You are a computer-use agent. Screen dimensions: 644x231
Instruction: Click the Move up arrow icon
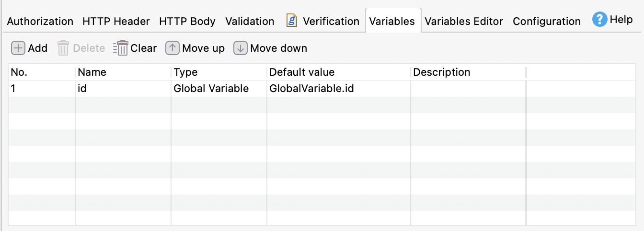(x=172, y=48)
